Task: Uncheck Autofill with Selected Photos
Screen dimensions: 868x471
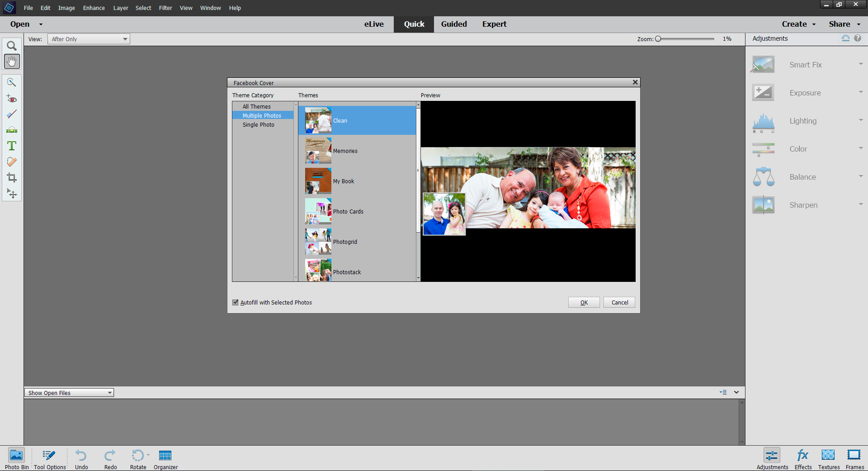Action: coord(236,302)
